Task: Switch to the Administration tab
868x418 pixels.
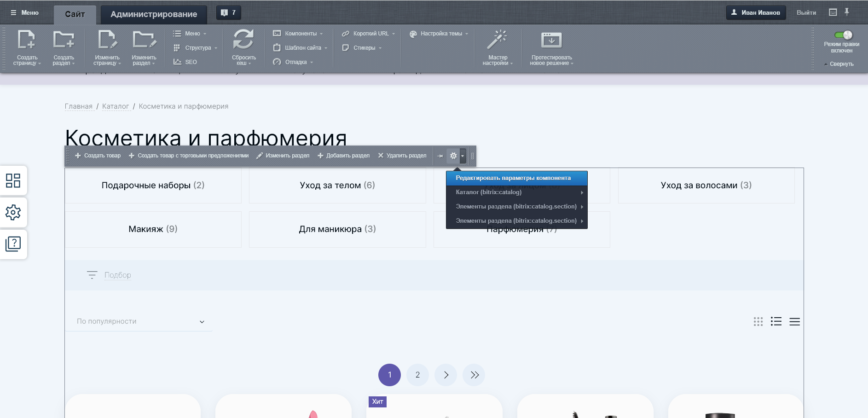Action: pos(154,14)
